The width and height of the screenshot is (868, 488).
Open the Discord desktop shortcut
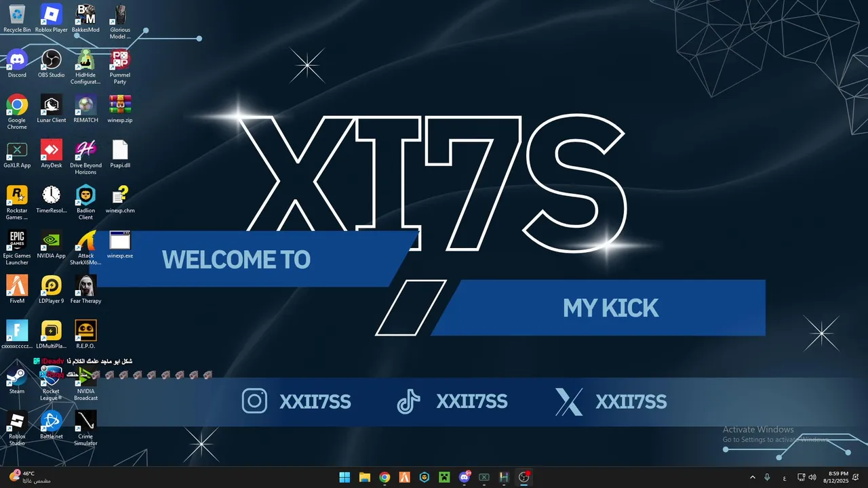[x=17, y=64]
